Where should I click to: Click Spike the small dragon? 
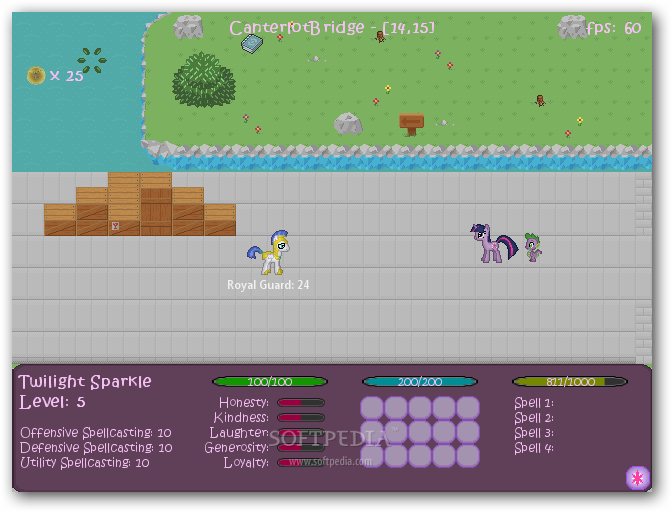pos(533,248)
